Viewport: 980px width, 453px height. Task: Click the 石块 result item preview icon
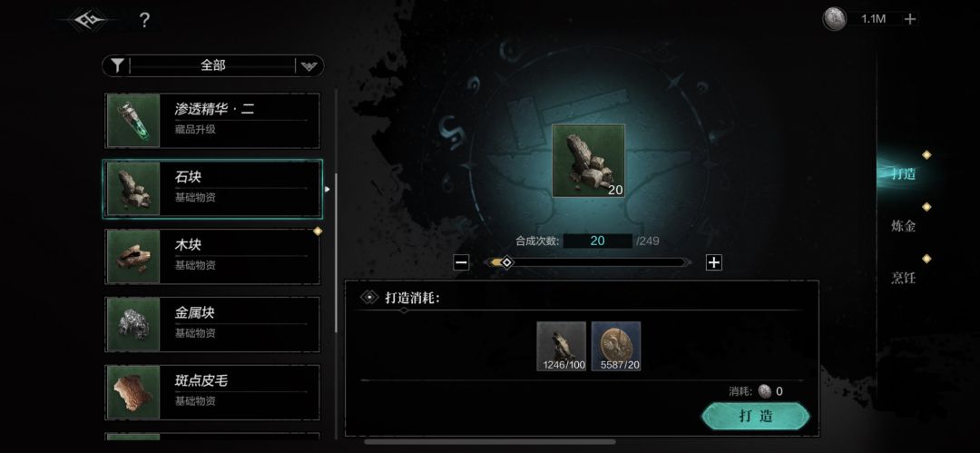588,161
